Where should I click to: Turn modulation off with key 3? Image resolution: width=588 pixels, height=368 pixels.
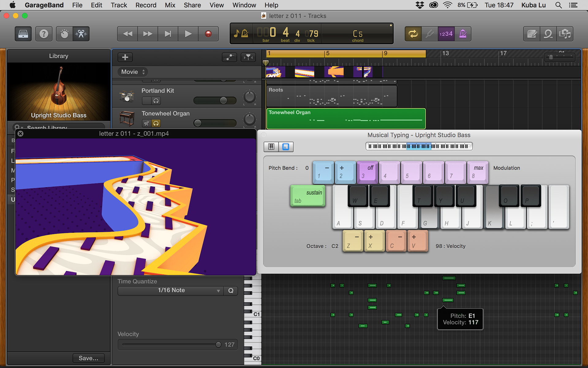click(367, 172)
